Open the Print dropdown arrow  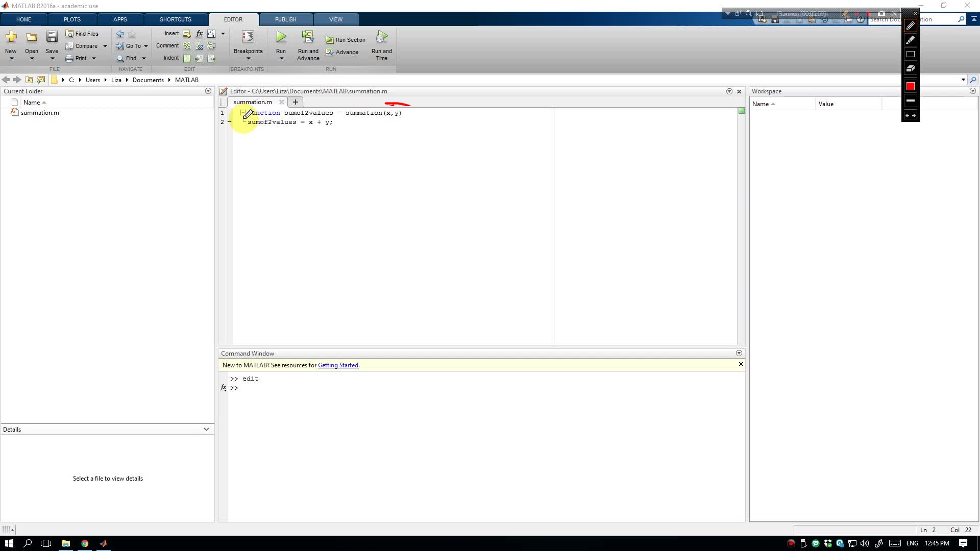coord(94,58)
